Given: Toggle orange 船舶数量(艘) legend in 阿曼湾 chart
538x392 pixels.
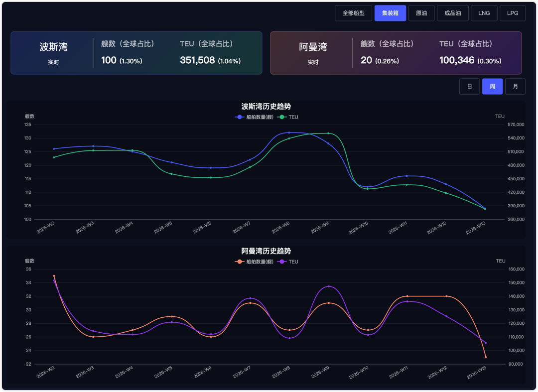Looking at the screenshot, I should pos(254,261).
